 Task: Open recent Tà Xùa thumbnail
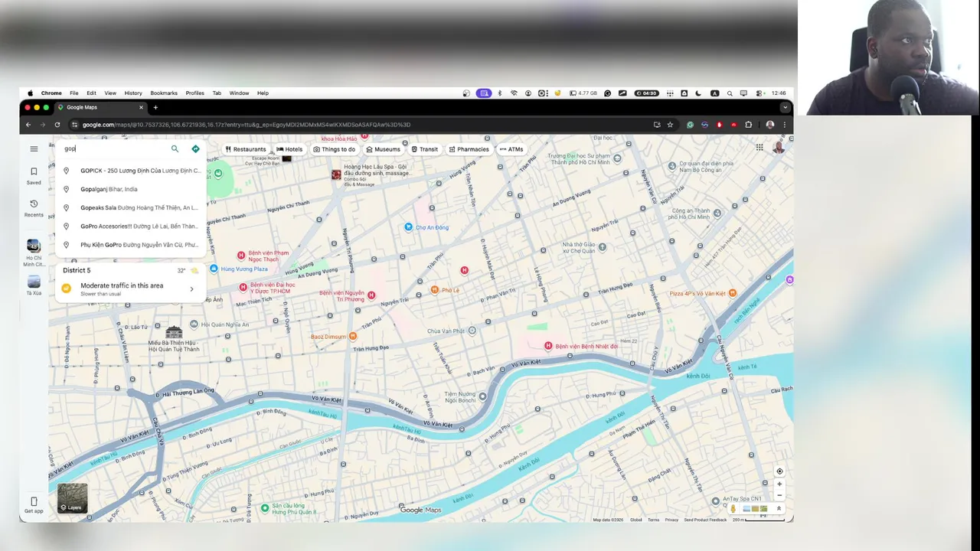[x=34, y=285]
